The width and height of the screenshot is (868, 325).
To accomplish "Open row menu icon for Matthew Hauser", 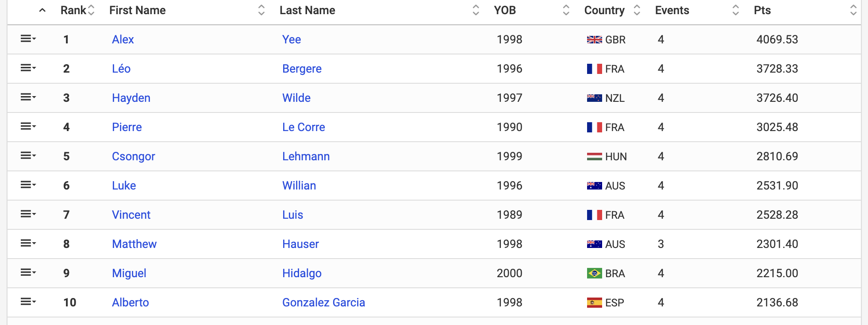I will coord(28,244).
